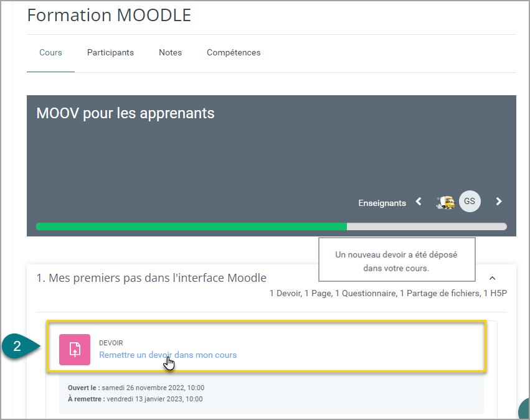Viewport: 530px width, 420px height.
Task: Show next teacher with right chevron
Action: click(x=499, y=202)
